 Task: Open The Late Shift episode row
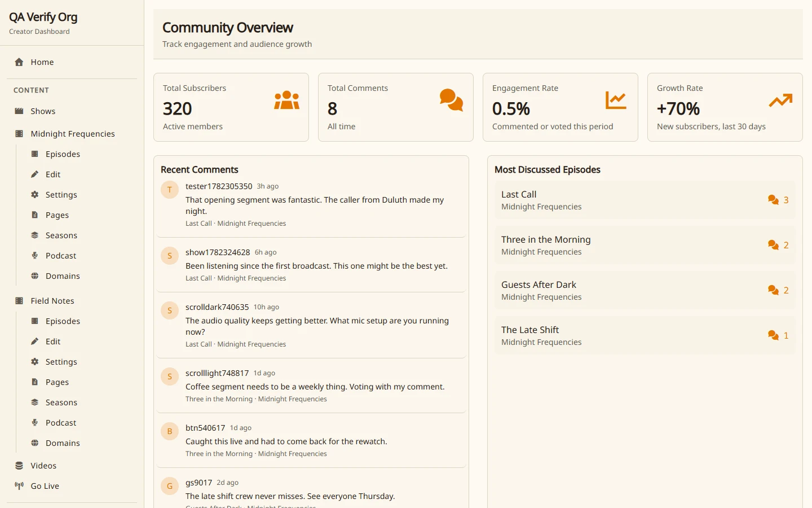[645, 335]
